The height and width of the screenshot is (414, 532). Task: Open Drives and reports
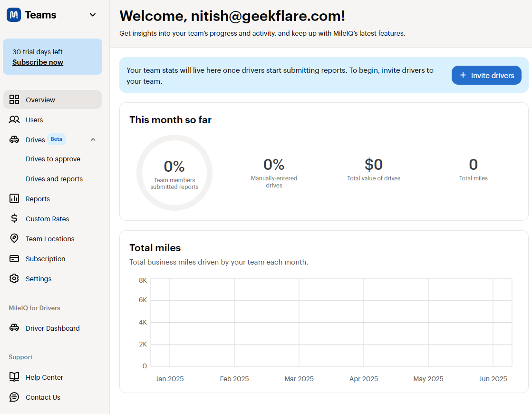pyautogui.click(x=54, y=179)
